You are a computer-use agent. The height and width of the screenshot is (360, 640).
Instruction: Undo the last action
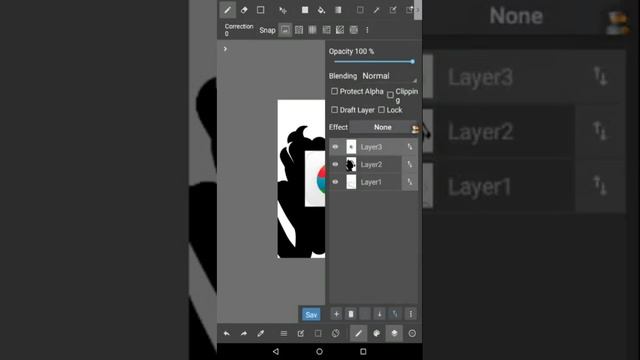227,333
